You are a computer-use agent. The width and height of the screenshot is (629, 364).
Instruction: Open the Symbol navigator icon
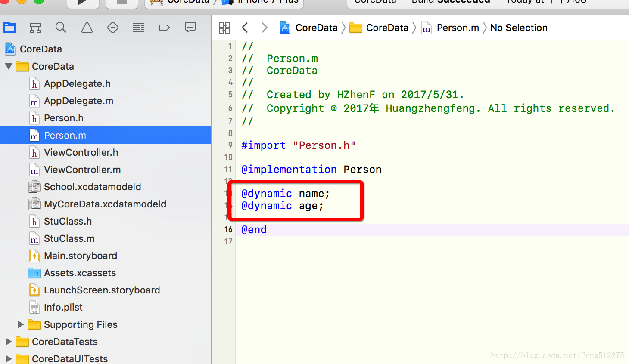pyautogui.click(x=35, y=28)
